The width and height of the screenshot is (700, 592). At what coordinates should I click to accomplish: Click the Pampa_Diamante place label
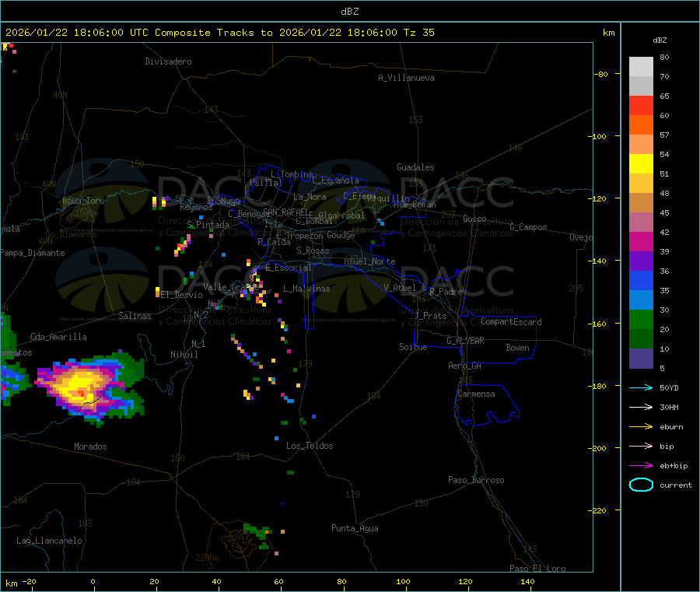pyautogui.click(x=33, y=253)
